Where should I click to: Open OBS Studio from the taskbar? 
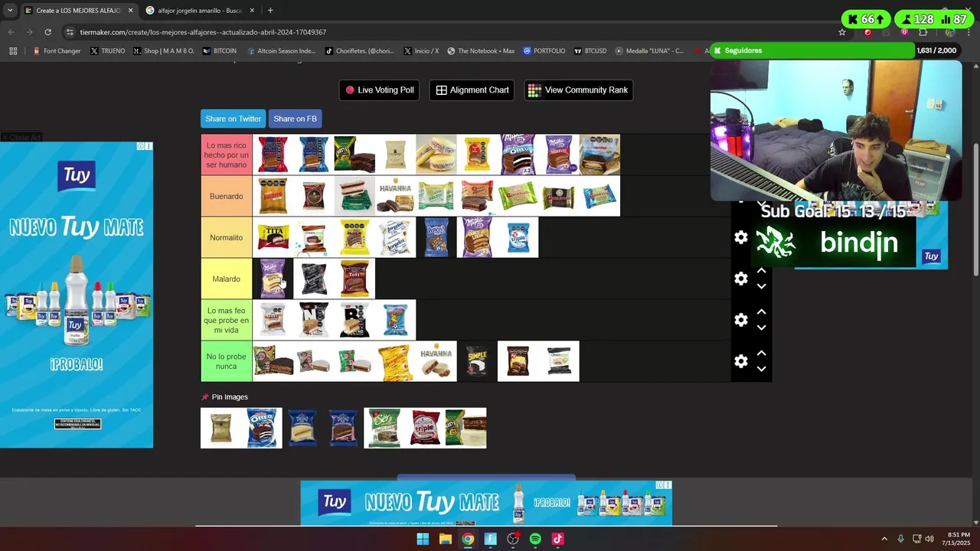513,539
